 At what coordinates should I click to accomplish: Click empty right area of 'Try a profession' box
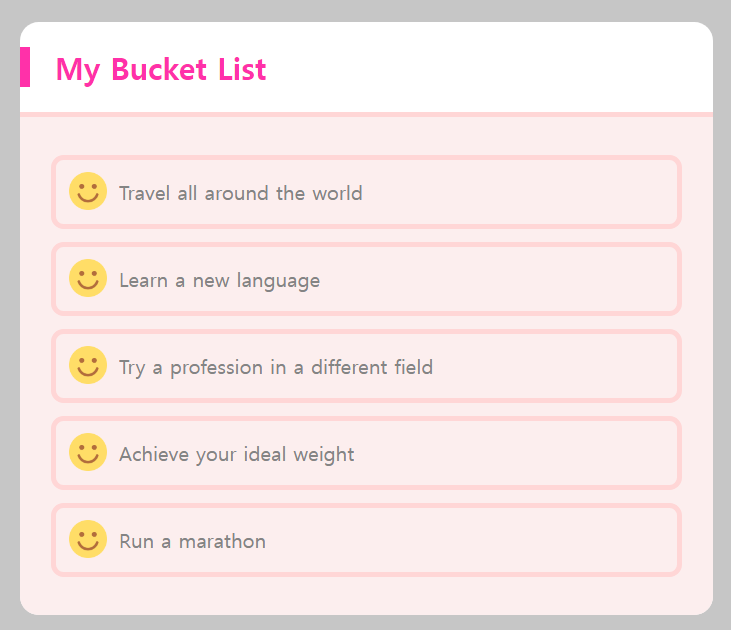click(x=580, y=366)
